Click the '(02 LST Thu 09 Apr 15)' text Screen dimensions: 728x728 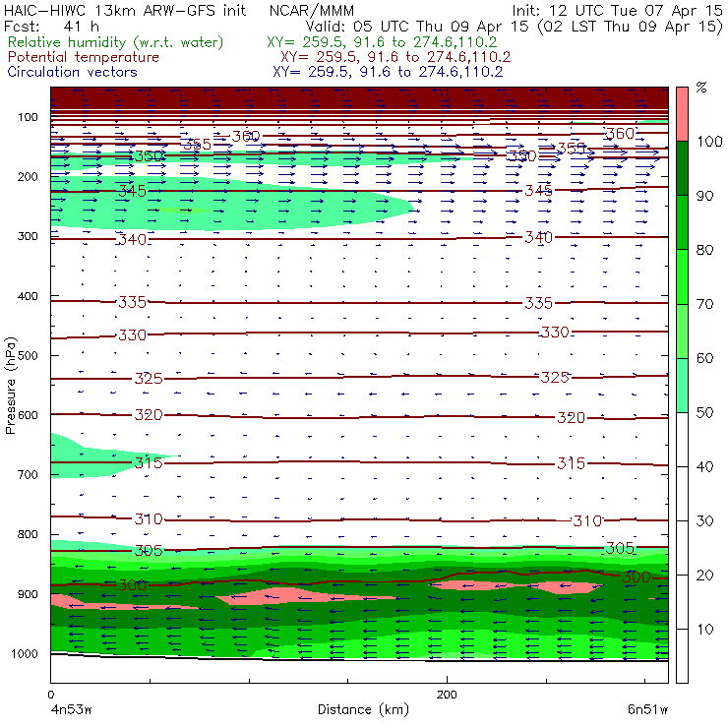pos(630,27)
